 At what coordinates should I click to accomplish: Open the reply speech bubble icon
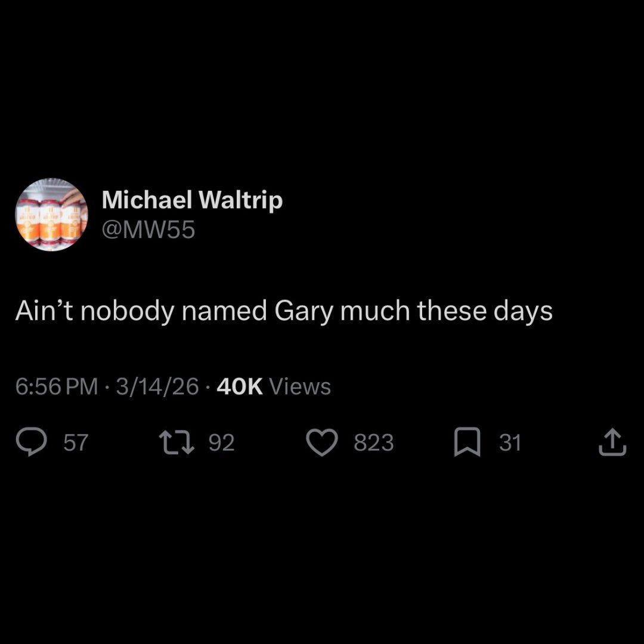[x=31, y=442]
